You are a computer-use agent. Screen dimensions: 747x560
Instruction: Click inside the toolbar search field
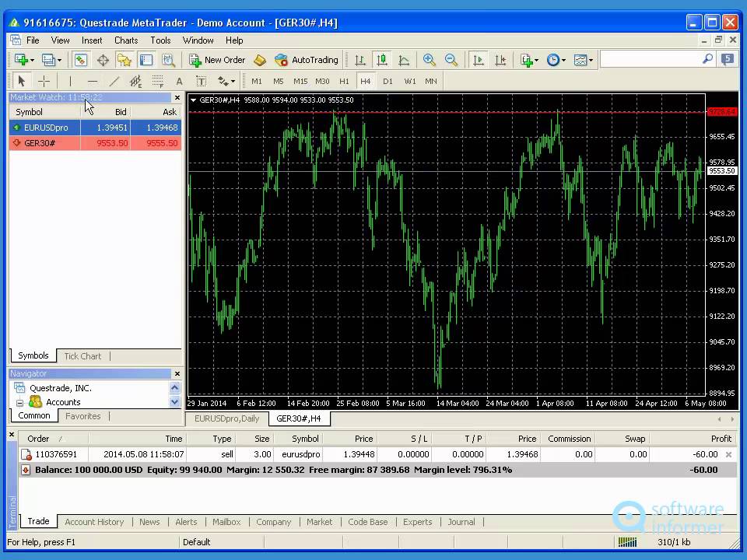651,60
